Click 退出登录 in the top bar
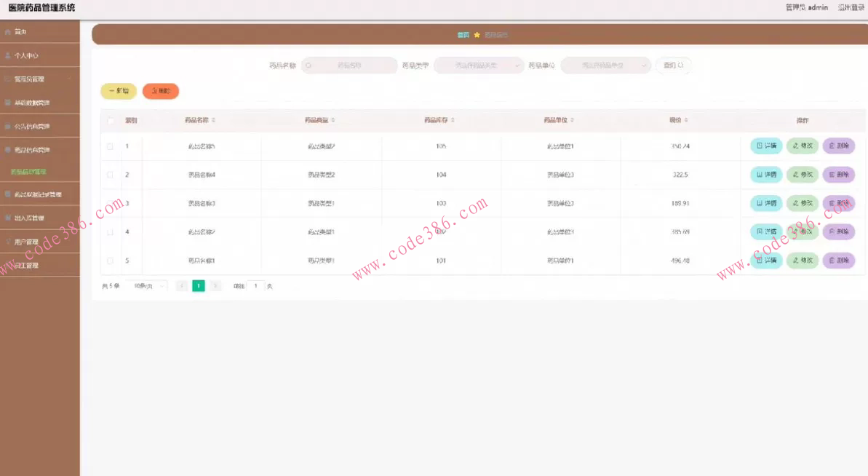This screenshot has height=476, width=868. coord(851,7)
